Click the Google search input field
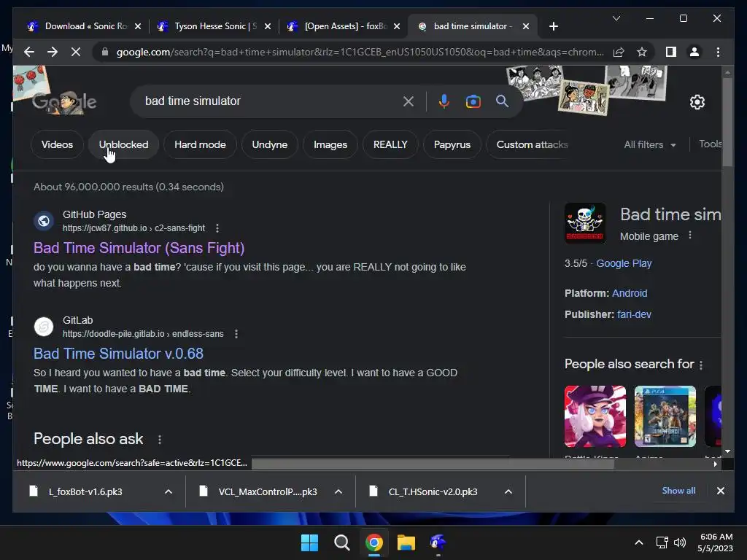The height and width of the screenshot is (560, 747). pyautogui.click(x=271, y=101)
